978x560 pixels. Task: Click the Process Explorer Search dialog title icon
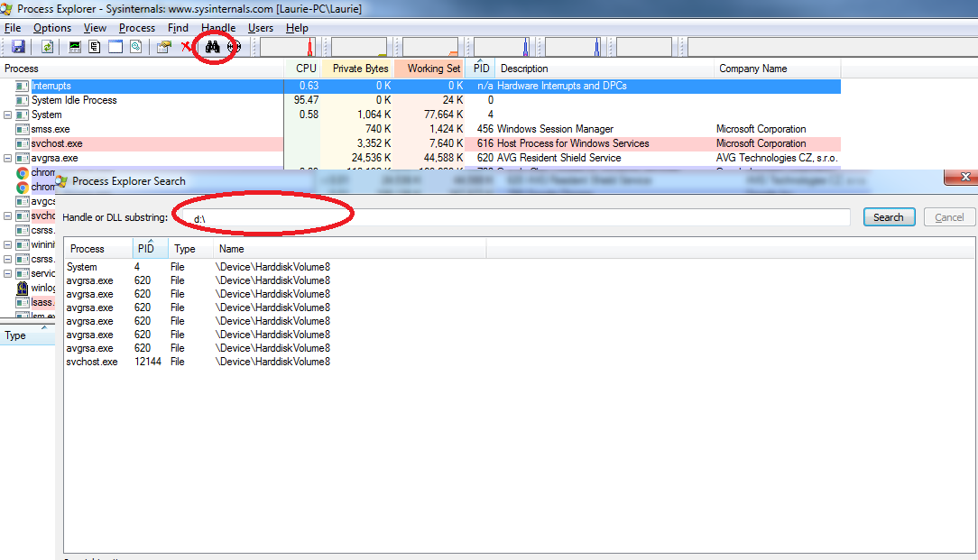point(61,181)
